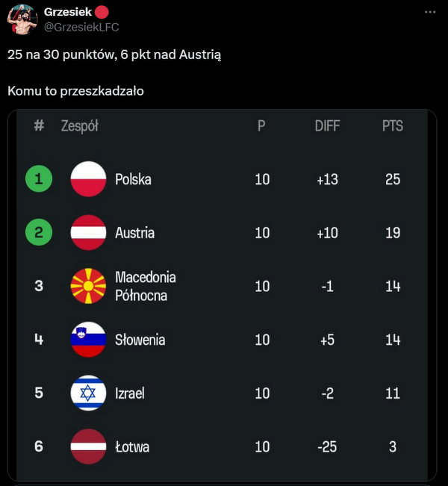
Task: Select the Polska team name
Action: coord(133,179)
